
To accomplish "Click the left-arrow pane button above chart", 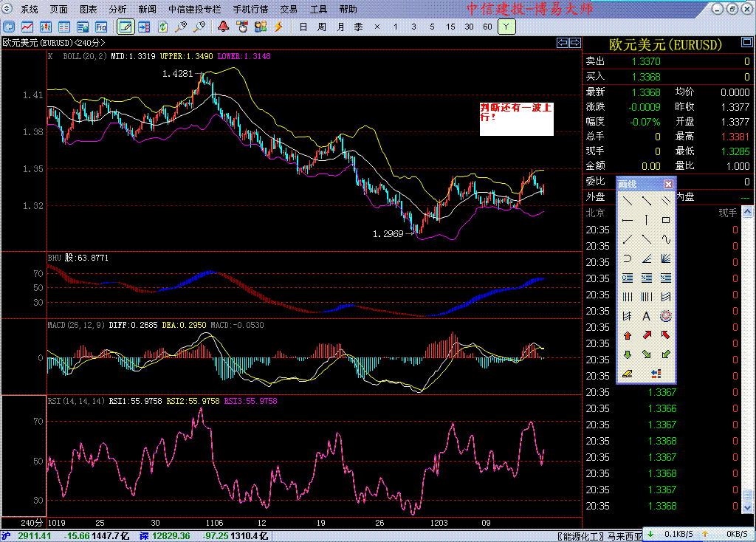I will pyautogui.click(x=563, y=43).
